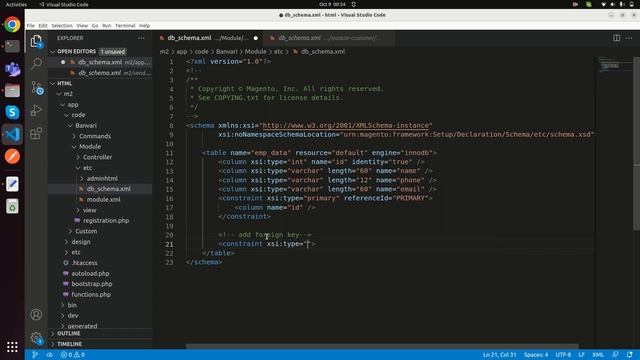Open registration.php in the explorer tree
The height and width of the screenshot is (360, 640).
tap(106, 220)
